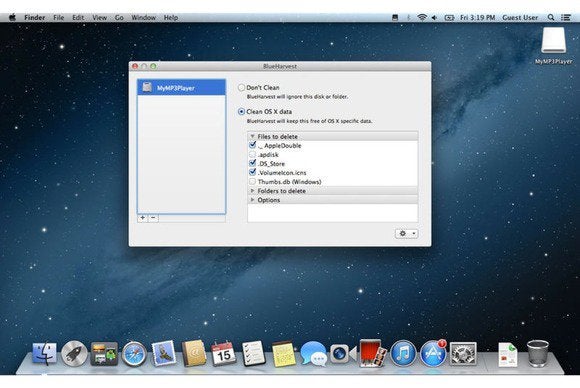Open Mission Control in the Dock
The image size is (580, 388).
104,354
